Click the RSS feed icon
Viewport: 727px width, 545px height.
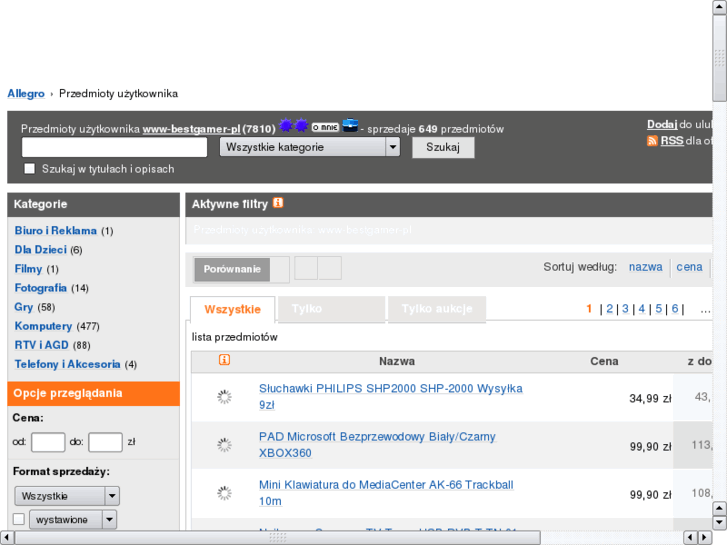(x=652, y=141)
